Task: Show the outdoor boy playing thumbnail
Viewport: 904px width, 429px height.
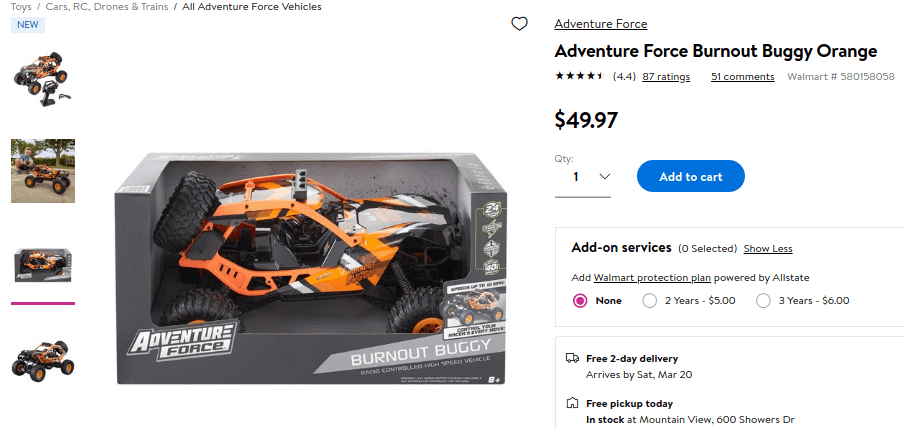Action: click(43, 171)
